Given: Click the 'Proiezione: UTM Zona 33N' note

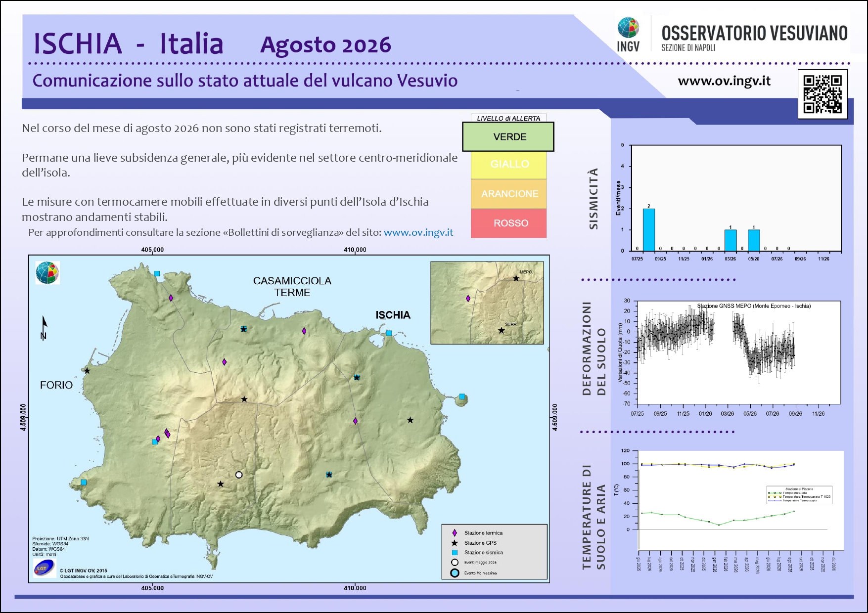Looking at the screenshot, I should (60, 538).
